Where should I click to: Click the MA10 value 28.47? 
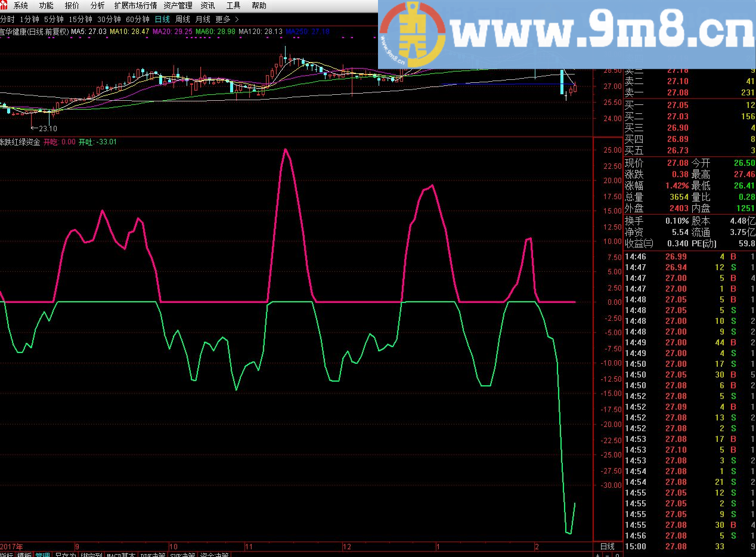tap(129, 31)
